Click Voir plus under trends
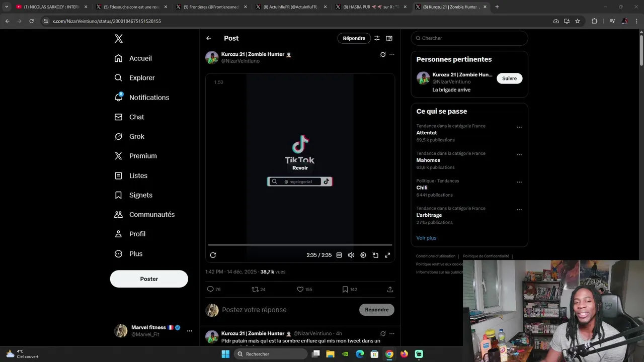 coord(426,238)
